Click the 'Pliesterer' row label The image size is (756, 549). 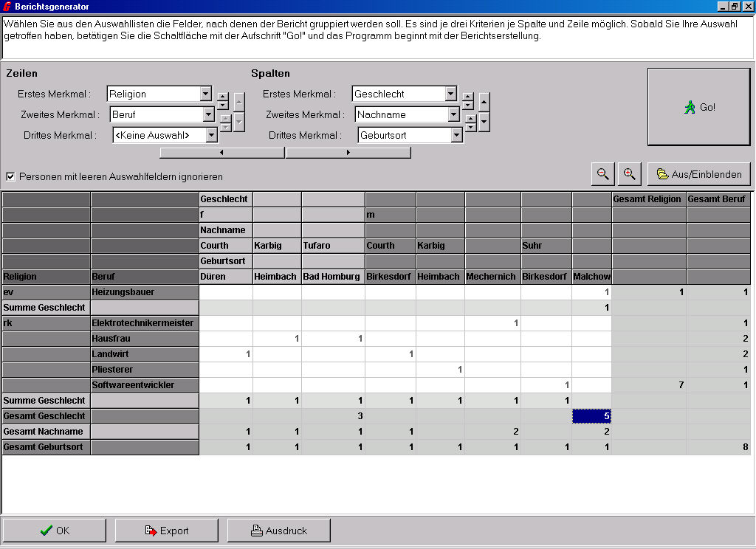[145, 369]
